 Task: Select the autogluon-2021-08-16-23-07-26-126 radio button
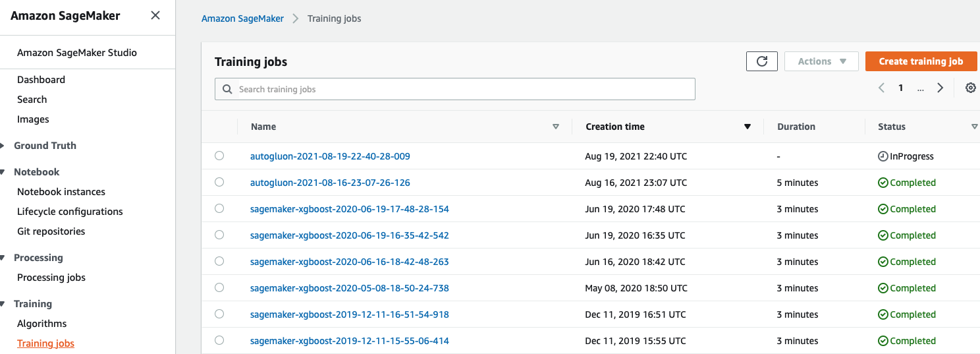coord(219,182)
